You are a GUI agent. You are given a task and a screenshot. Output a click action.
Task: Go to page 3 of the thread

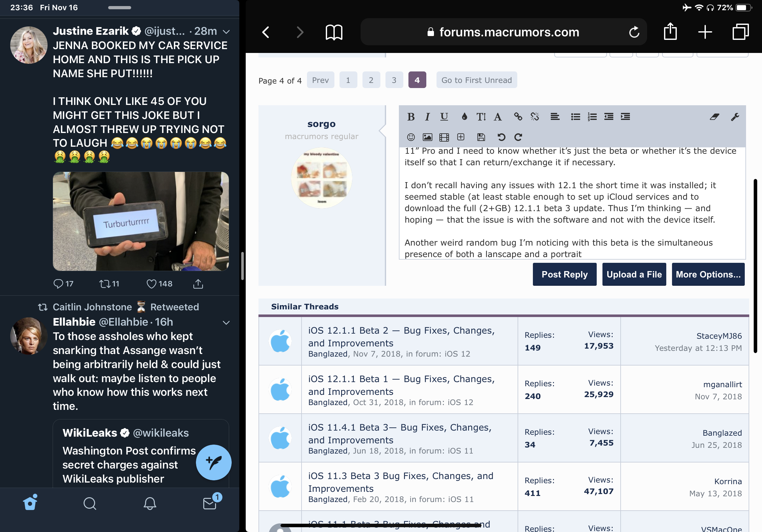(394, 80)
